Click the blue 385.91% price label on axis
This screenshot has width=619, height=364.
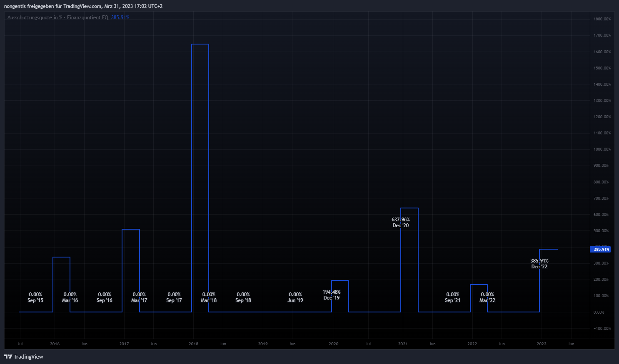(601, 250)
